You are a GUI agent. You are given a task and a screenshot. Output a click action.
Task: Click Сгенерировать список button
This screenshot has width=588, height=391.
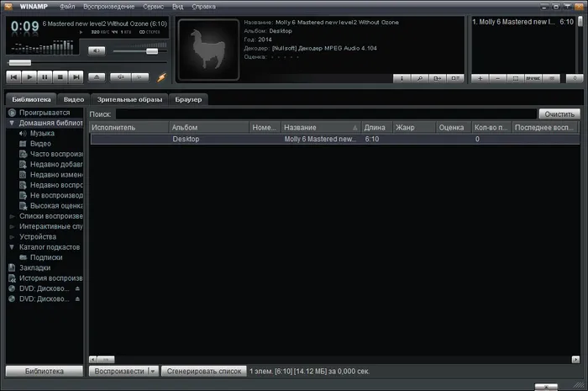pos(204,371)
